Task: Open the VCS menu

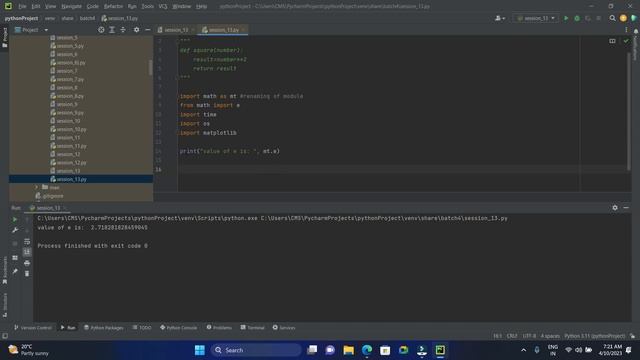Action: click(163, 7)
